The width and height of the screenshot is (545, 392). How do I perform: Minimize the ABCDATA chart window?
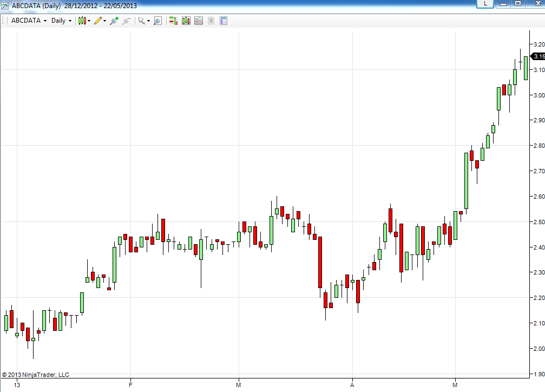[503, 4]
